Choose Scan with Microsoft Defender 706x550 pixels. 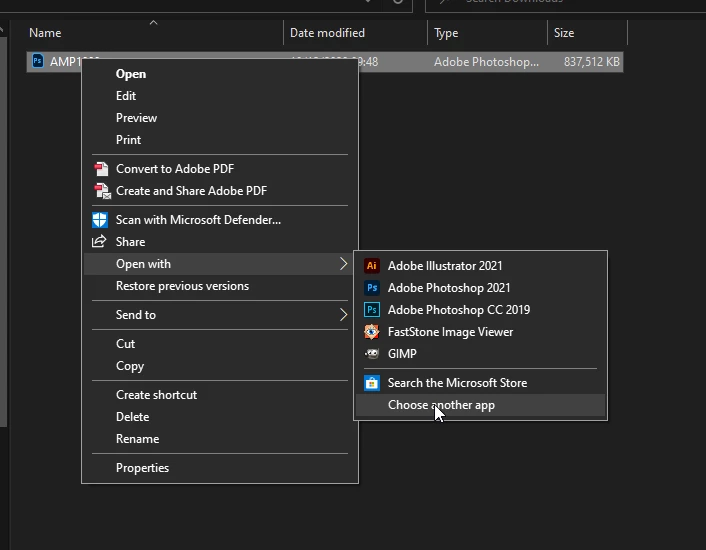pos(220,220)
